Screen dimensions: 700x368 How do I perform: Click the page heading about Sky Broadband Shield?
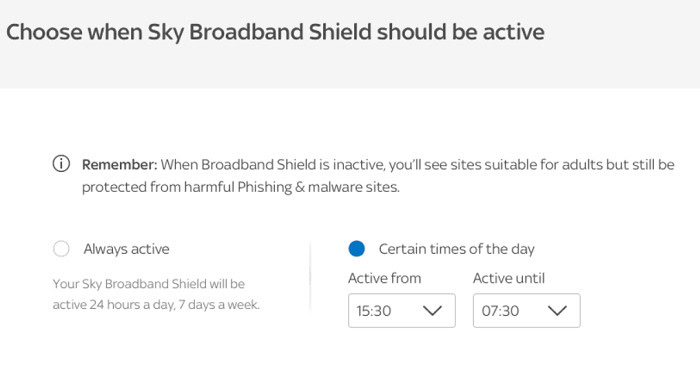(x=275, y=32)
